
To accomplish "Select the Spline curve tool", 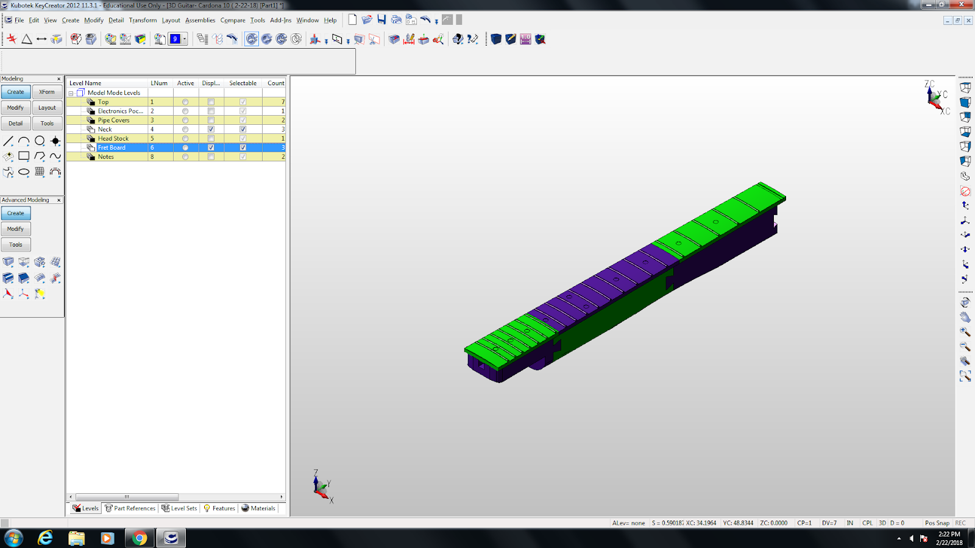I will pyautogui.click(x=55, y=156).
